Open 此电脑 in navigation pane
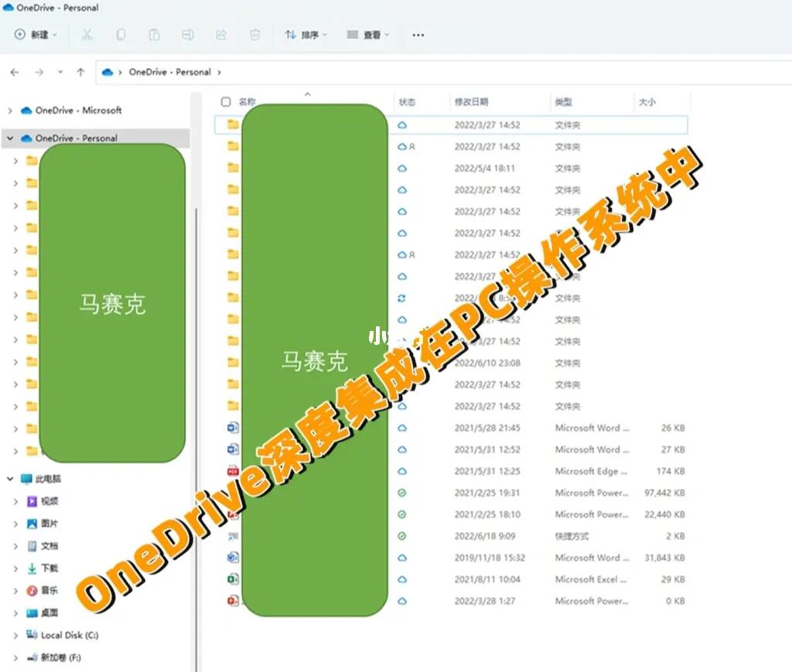The width and height of the screenshot is (792, 672). pos(48,479)
